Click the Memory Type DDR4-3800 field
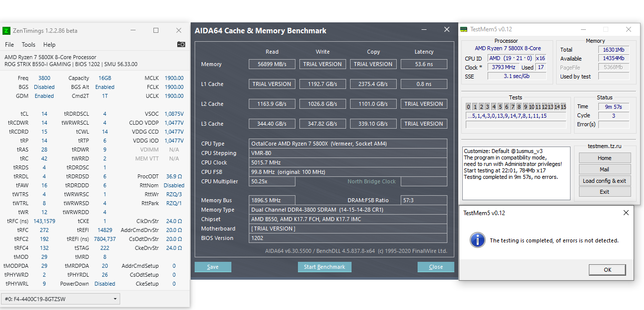The height and width of the screenshot is (310, 644). pos(348,210)
